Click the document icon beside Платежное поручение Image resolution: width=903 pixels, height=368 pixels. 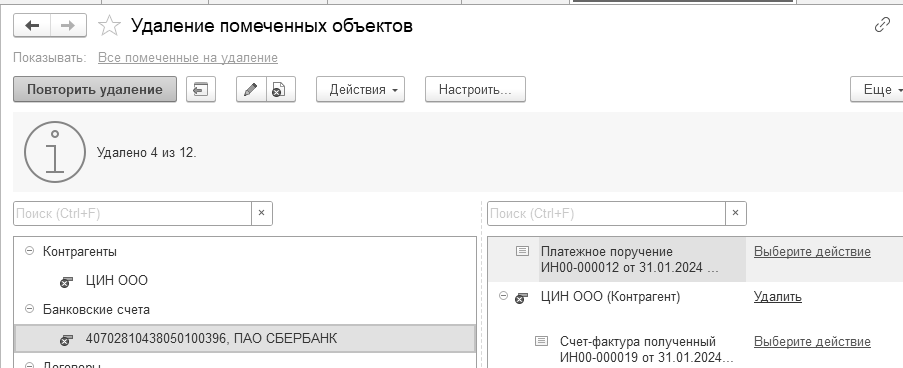click(522, 251)
